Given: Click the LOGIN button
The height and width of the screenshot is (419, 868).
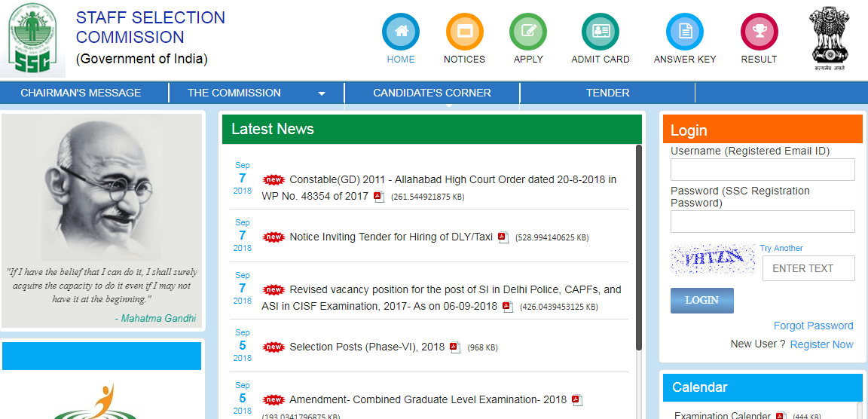Looking at the screenshot, I should point(702,301).
